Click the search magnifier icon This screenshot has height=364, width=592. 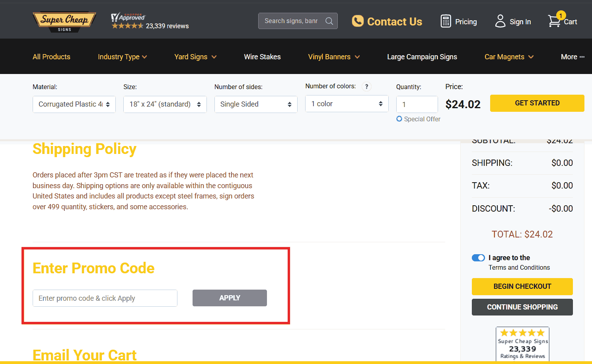click(x=329, y=21)
